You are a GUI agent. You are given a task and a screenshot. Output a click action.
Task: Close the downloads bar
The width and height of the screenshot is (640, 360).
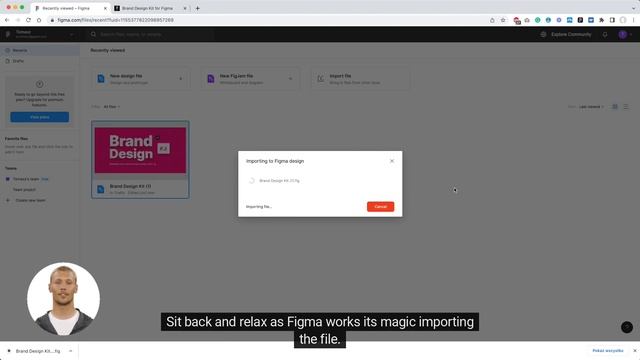tap(635, 351)
